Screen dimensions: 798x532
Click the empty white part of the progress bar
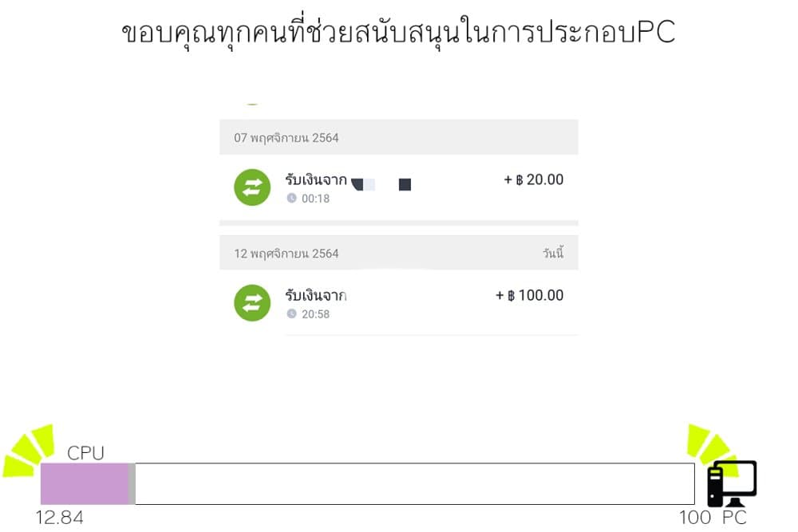415,483
